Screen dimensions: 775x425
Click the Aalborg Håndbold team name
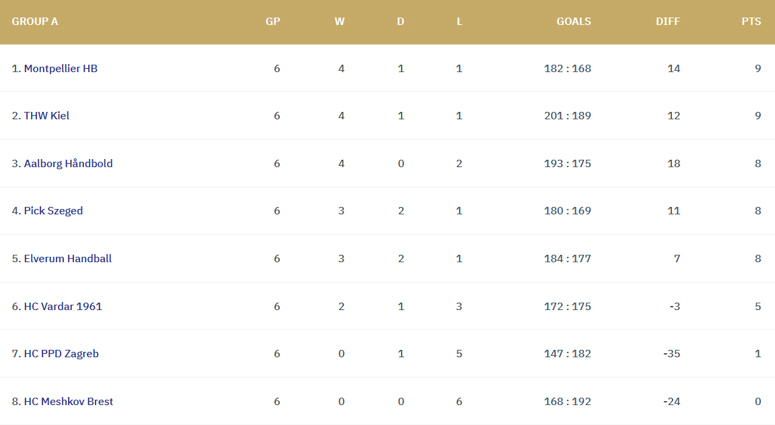pos(68,164)
